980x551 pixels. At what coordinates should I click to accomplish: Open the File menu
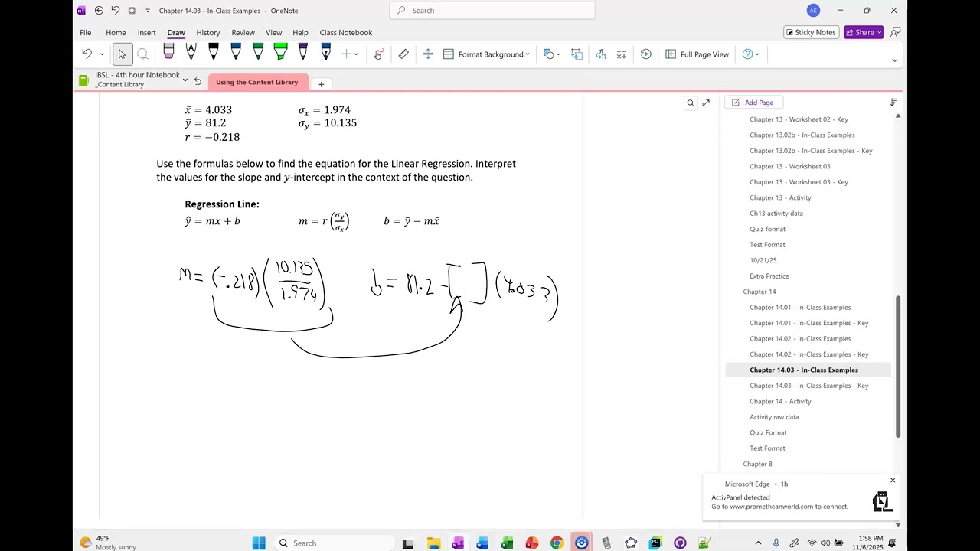(x=86, y=33)
